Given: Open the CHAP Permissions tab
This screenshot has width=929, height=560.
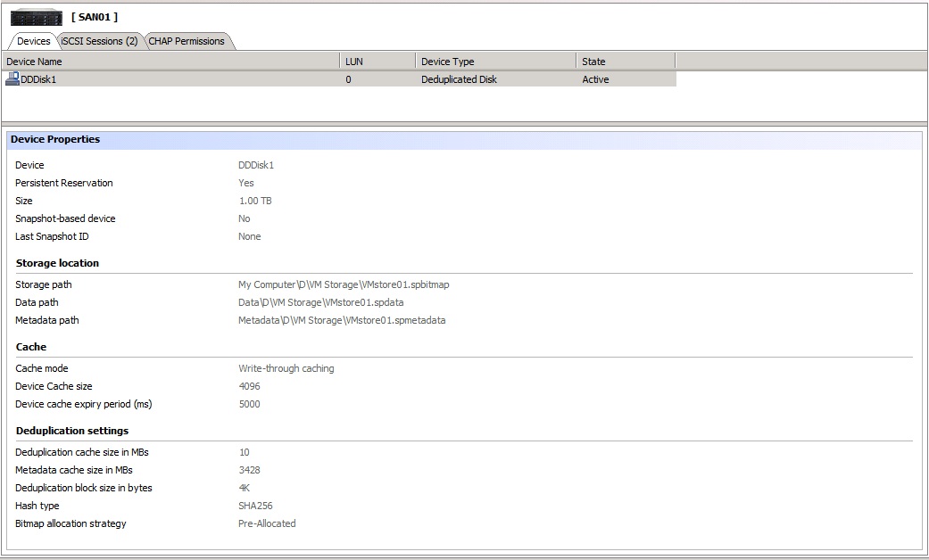Looking at the screenshot, I should pos(186,41).
